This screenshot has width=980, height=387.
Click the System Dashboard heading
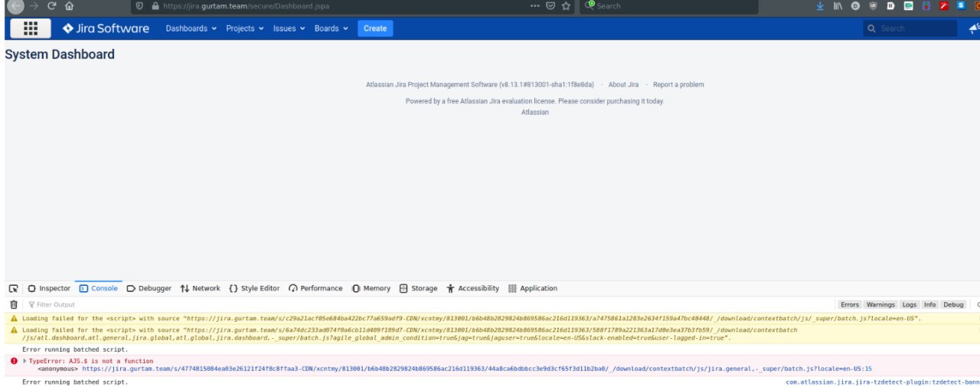point(60,54)
